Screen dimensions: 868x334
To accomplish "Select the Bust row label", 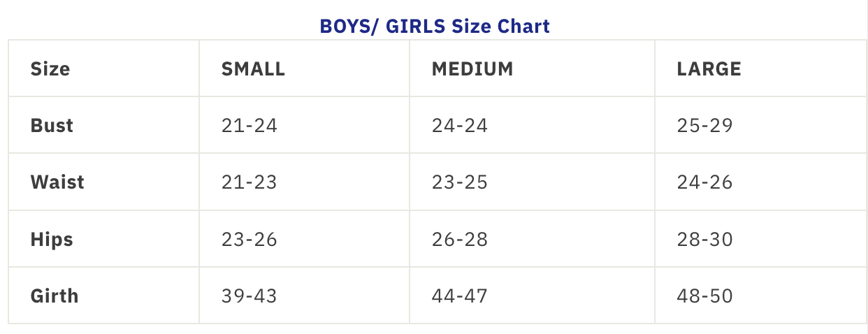I will (52, 126).
